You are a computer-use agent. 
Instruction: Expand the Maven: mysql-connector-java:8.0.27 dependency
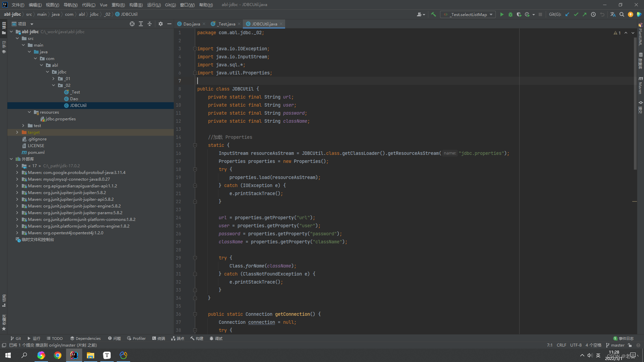17,179
